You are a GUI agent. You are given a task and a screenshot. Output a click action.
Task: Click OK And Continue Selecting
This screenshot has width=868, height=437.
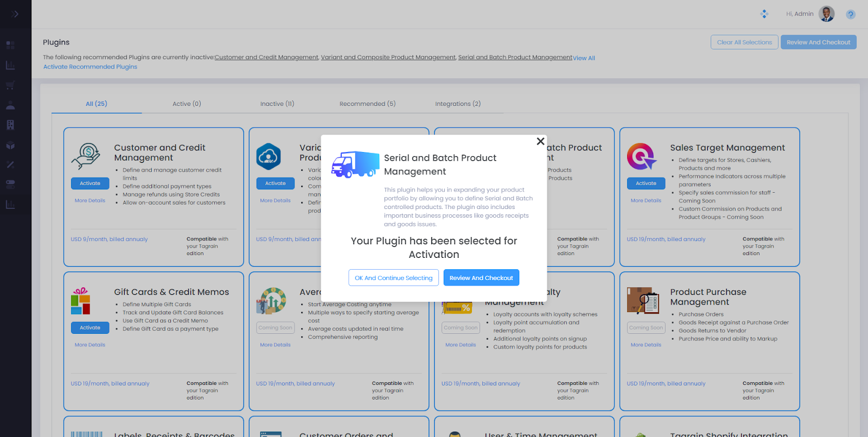(393, 278)
